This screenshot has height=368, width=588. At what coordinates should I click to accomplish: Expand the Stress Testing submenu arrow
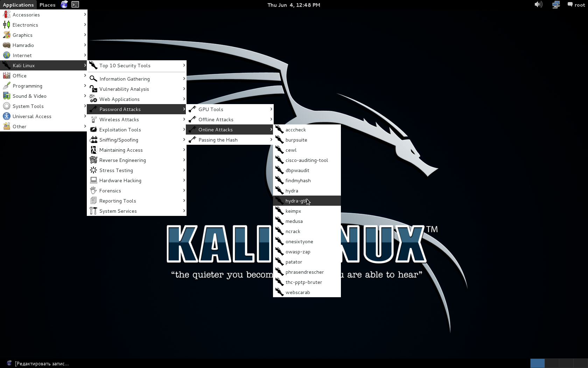point(184,170)
